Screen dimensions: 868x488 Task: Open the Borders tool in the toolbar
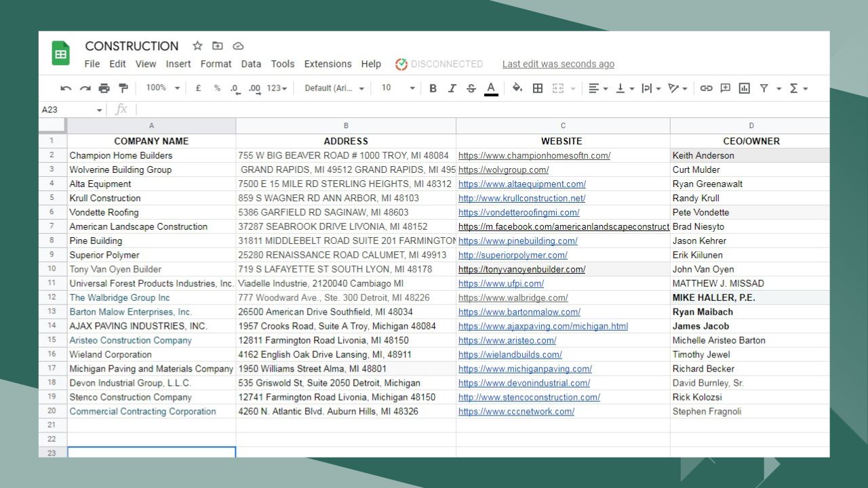tap(538, 88)
